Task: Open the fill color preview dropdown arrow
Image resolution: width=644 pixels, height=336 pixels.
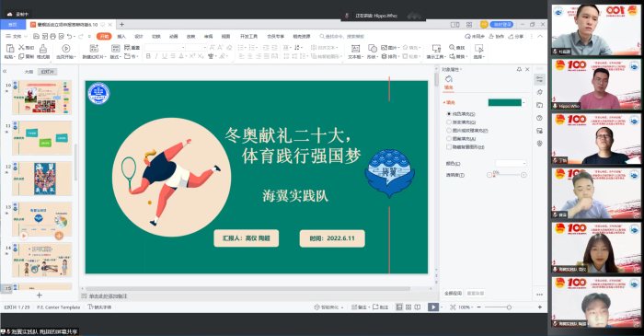Action: (524, 103)
